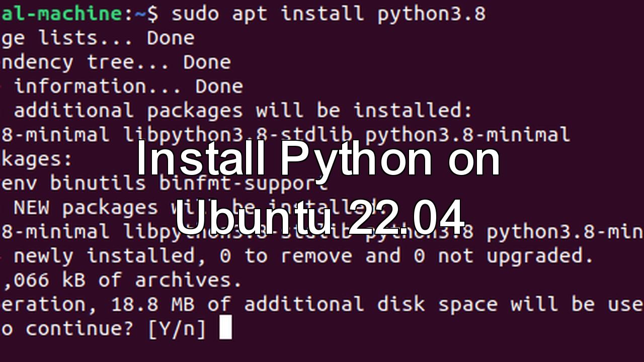644x362 pixels.
Task: Click "Done" after the information line
Action: click(x=219, y=86)
